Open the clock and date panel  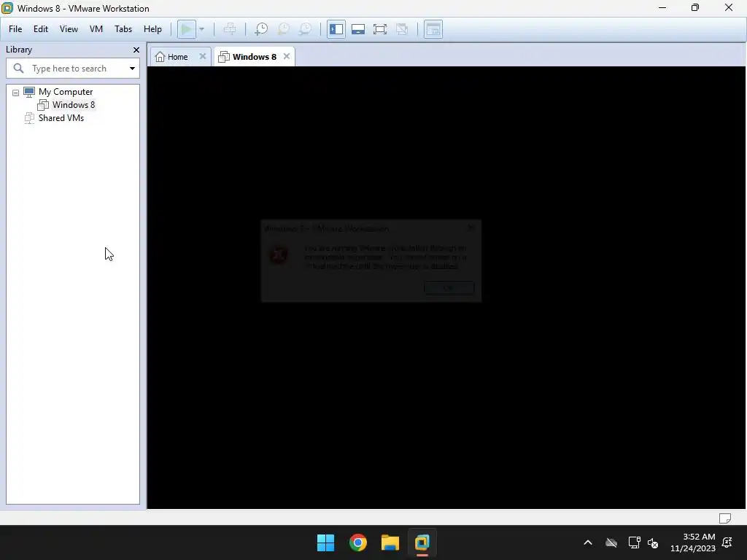point(693,542)
